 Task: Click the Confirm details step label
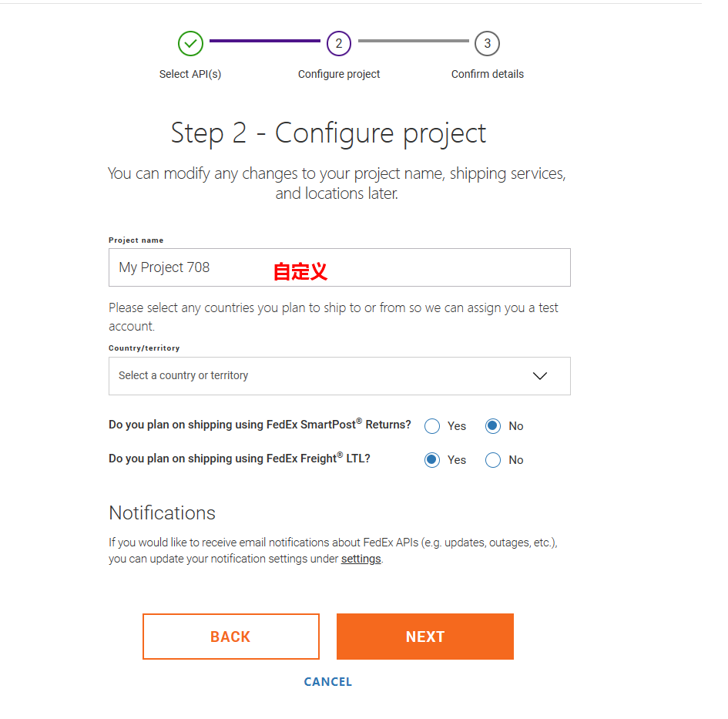487,75
